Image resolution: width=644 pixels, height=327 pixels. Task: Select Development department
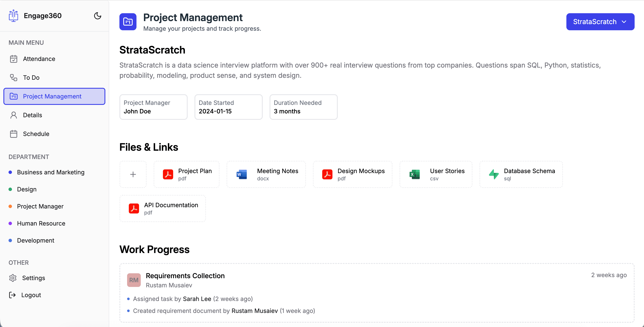coord(35,240)
